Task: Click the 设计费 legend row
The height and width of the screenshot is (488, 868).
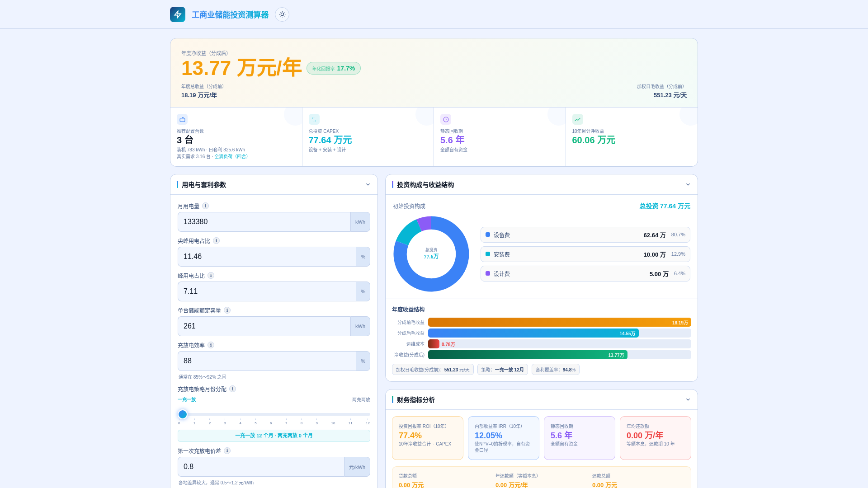Action: click(585, 274)
